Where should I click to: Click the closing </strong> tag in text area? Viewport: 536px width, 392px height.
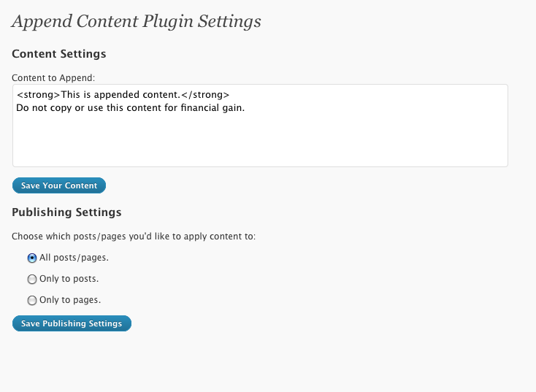tap(205, 95)
